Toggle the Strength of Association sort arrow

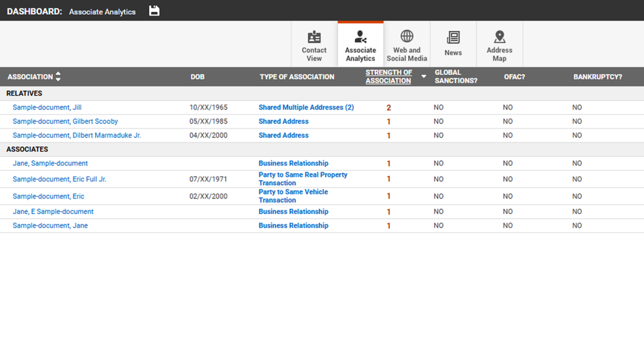pos(424,77)
